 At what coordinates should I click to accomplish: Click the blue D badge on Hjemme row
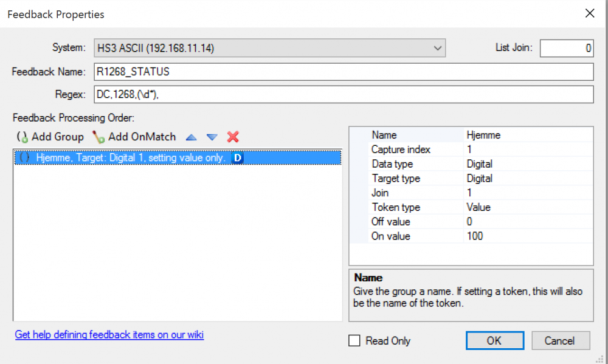point(238,158)
